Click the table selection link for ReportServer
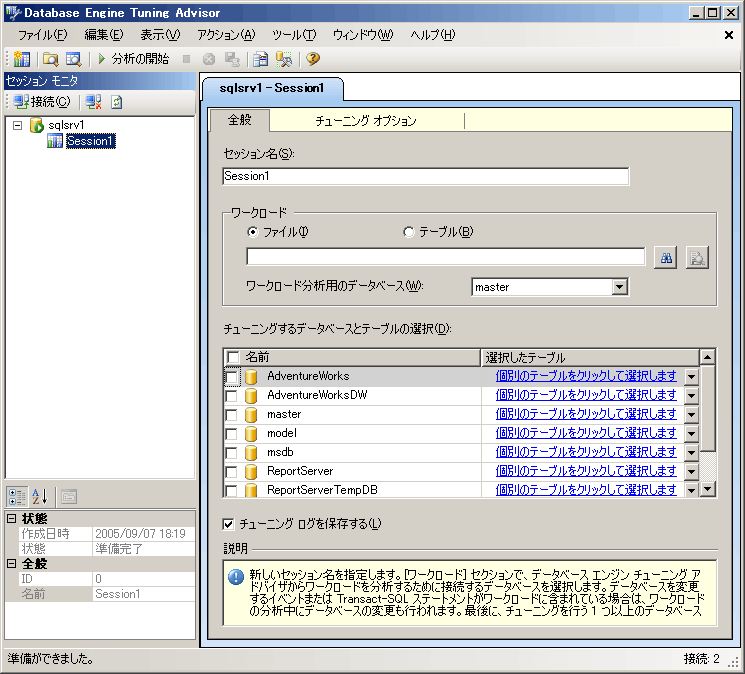 [x=586, y=471]
